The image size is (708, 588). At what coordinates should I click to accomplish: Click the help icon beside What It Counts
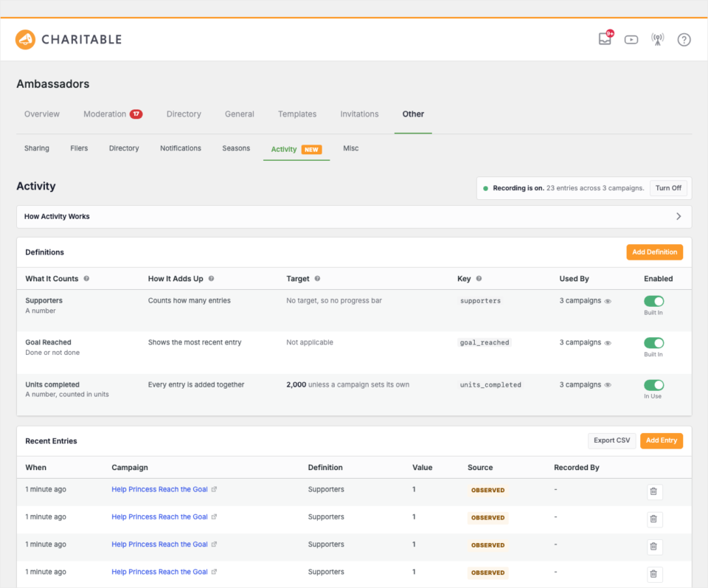[x=86, y=279]
